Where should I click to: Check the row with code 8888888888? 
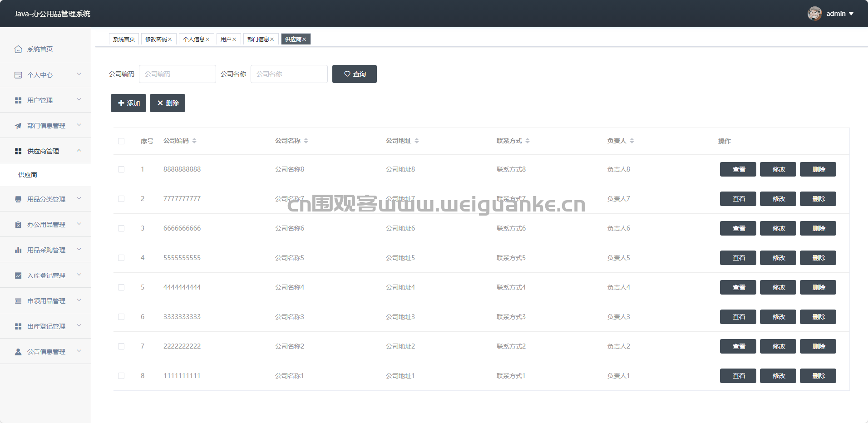(121, 169)
